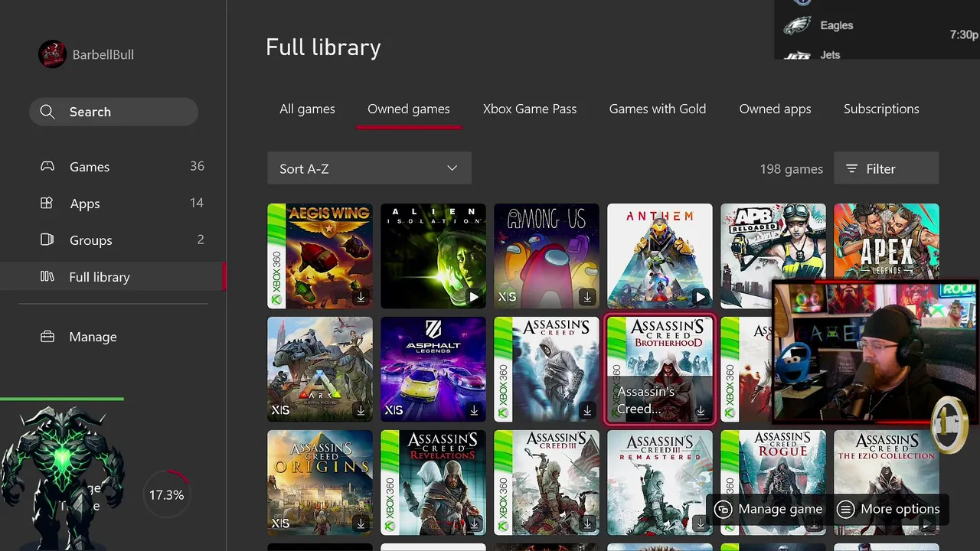Image resolution: width=980 pixels, height=551 pixels.
Task: Switch to the Subscriptions tab
Action: point(881,109)
